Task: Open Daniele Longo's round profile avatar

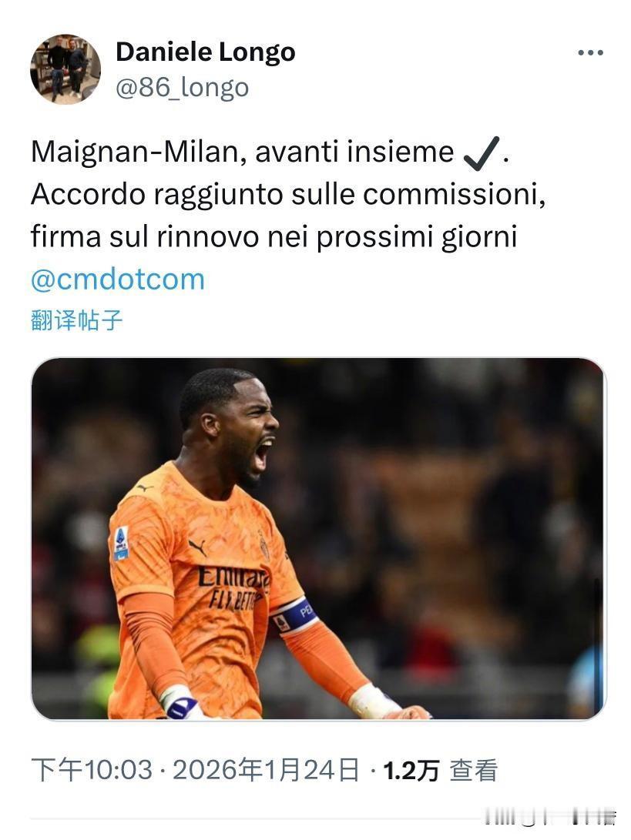Action: (x=65, y=69)
